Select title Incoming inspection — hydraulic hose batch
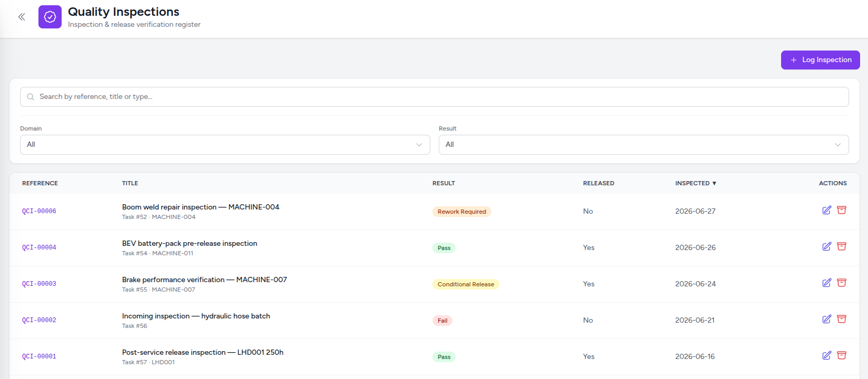 pos(196,316)
